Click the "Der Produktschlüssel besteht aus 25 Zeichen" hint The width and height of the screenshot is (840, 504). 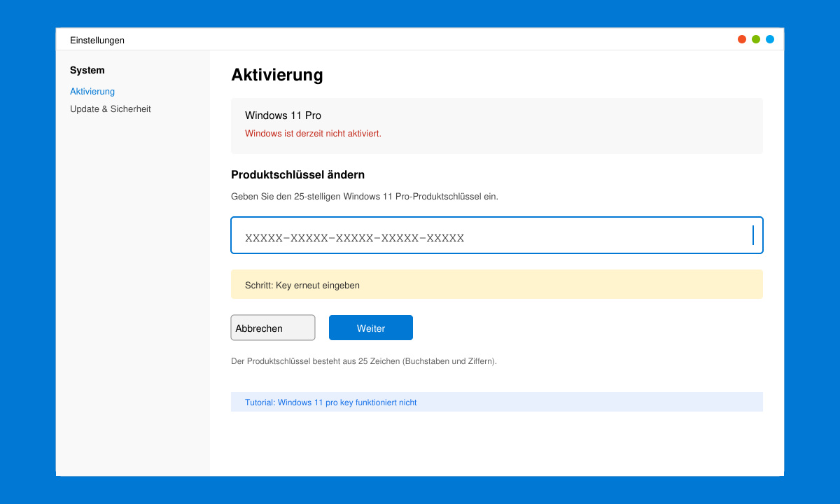364,361
